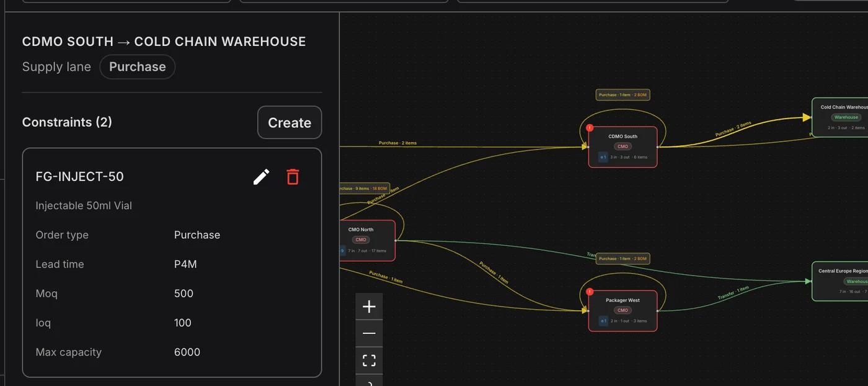868x386 pixels.
Task: Select the 'Purchase · 2 items' label on the lane entering CDMO South
Action: (x=397, y=143)
